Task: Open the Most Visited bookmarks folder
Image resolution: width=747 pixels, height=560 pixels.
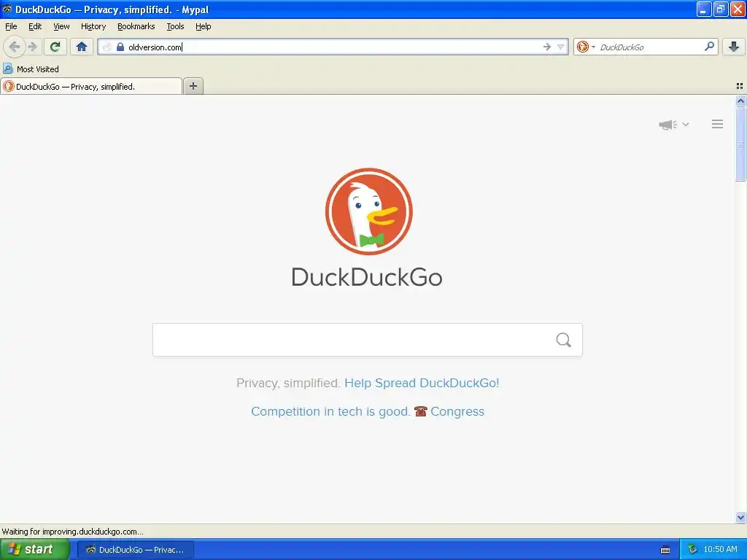Action: 31,69
